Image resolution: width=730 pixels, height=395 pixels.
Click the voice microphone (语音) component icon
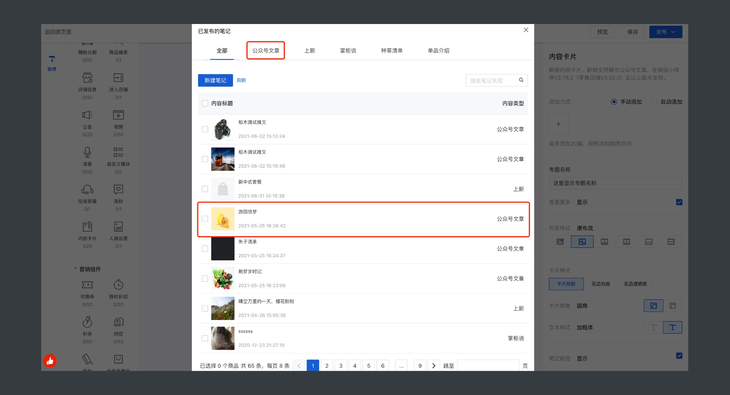click(x=87, y=152)
